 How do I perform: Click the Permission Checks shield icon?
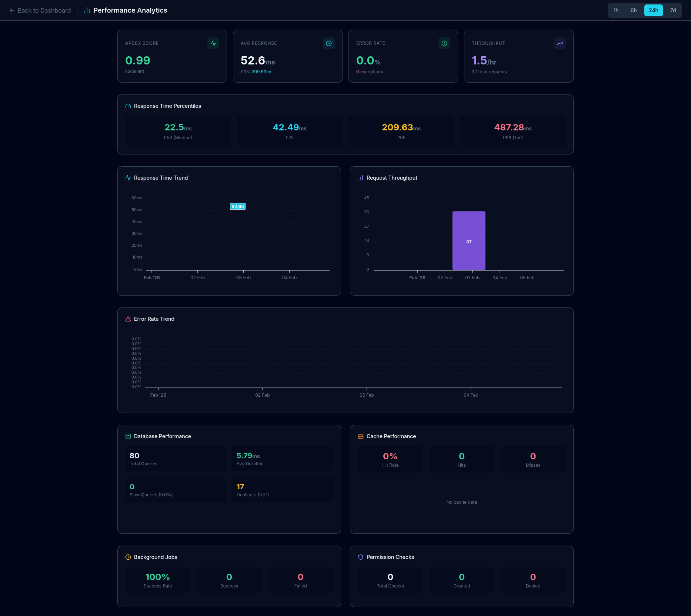(x=361, y=557)
